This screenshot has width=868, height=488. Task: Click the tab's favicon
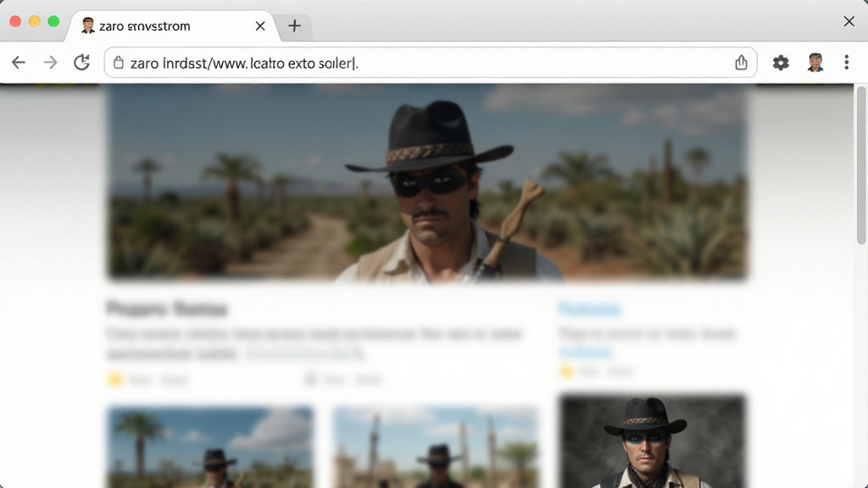click(x=87, y=25)
